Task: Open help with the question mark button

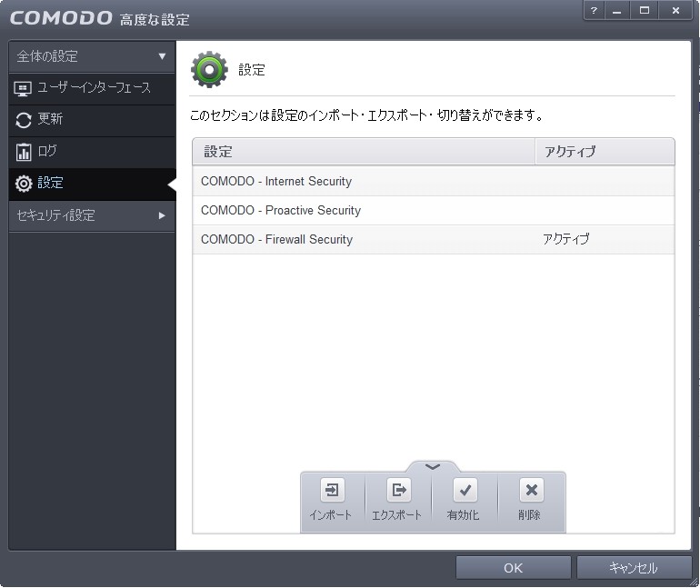Action: pyautogui.click(x=594, y=10)
